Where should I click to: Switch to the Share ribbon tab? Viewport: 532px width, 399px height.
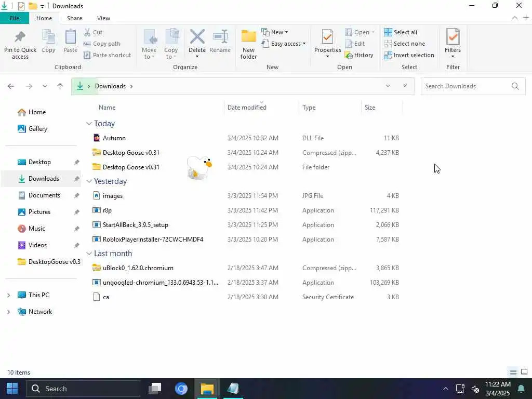[x=74, y=18]
